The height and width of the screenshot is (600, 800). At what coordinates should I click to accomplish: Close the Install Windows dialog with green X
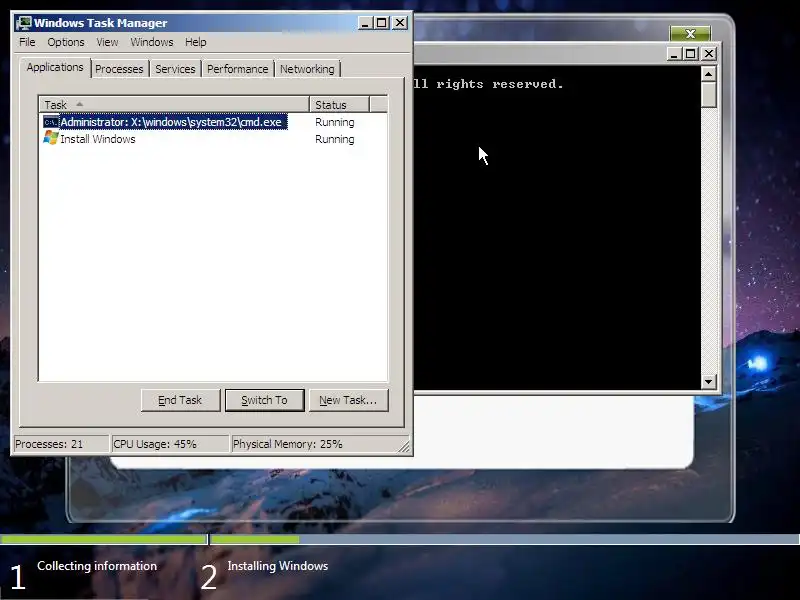690,34
